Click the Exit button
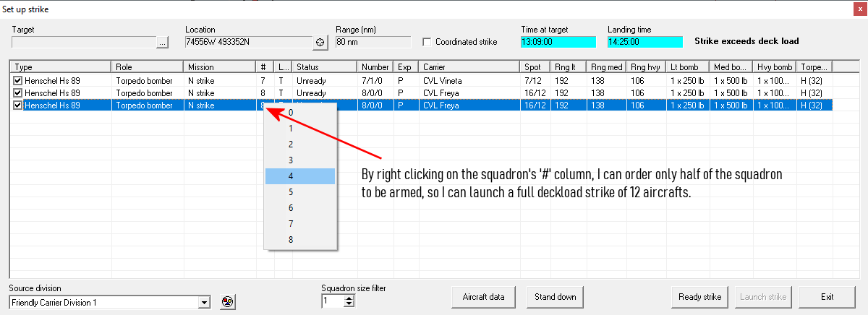868x315 pixels. [827, 297]
